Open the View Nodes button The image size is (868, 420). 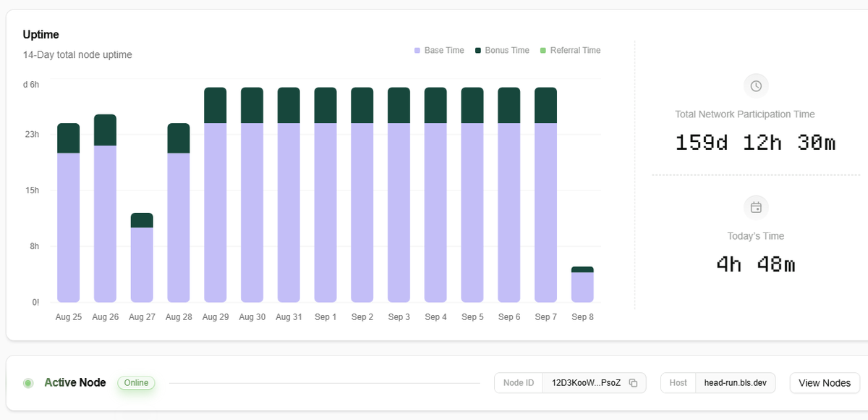825,383
